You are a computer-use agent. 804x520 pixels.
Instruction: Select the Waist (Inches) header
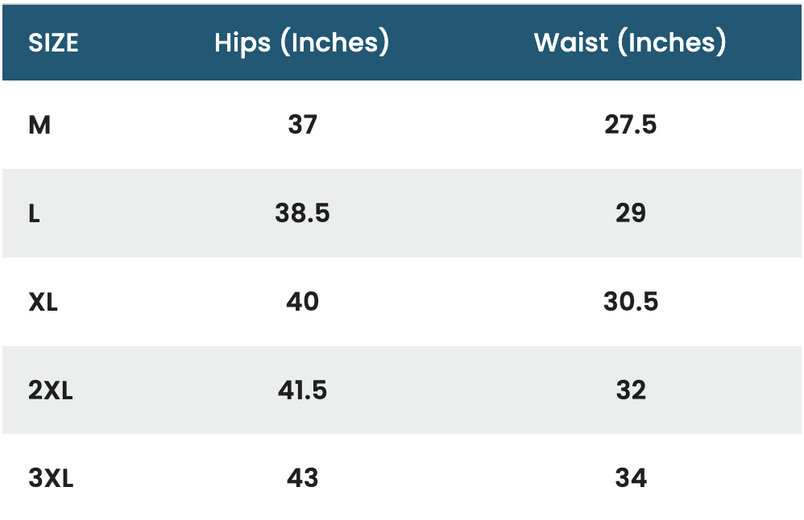click(x=630, y=43)
